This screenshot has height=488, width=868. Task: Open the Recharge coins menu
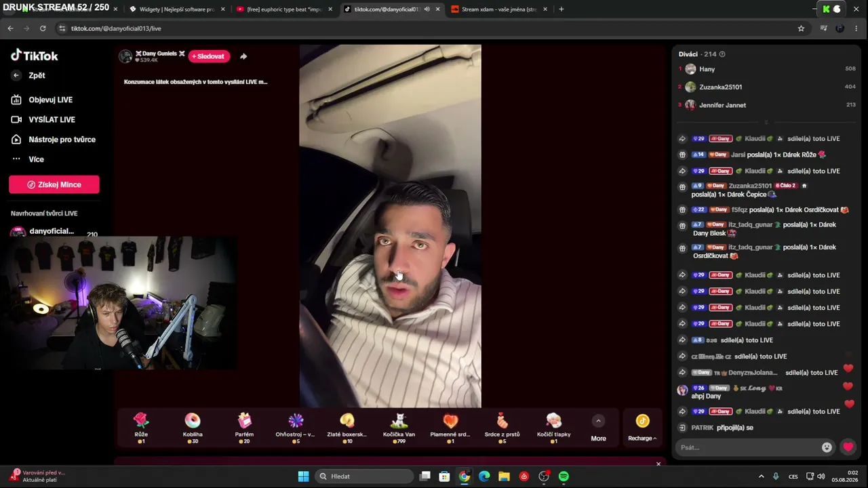(x=642, y=428)
